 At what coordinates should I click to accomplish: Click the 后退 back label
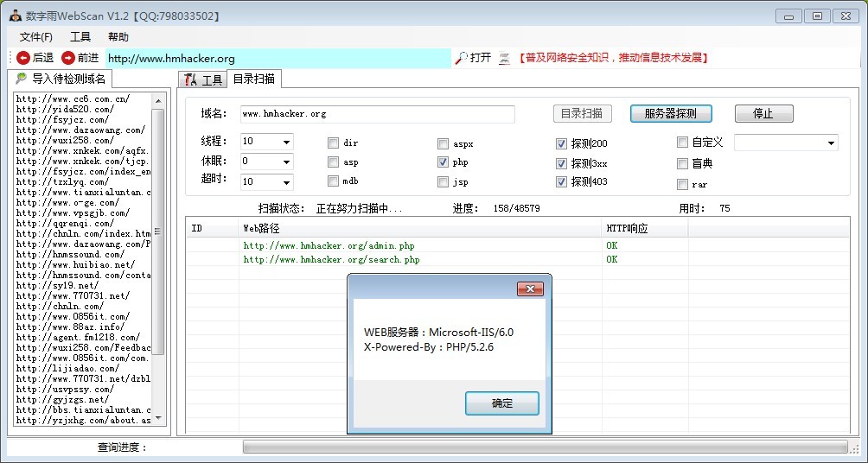(x=42, y=58)
